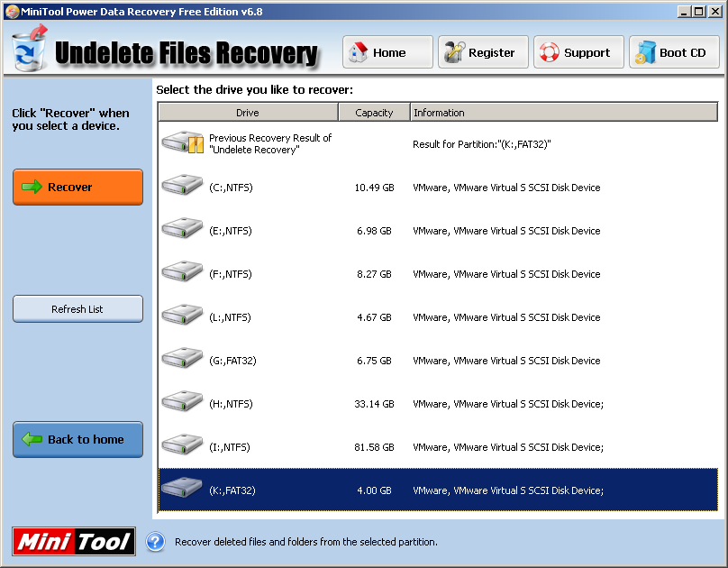Click the app icon in title bar
This screenshot has height=568, width=728.
click(12, 11)
